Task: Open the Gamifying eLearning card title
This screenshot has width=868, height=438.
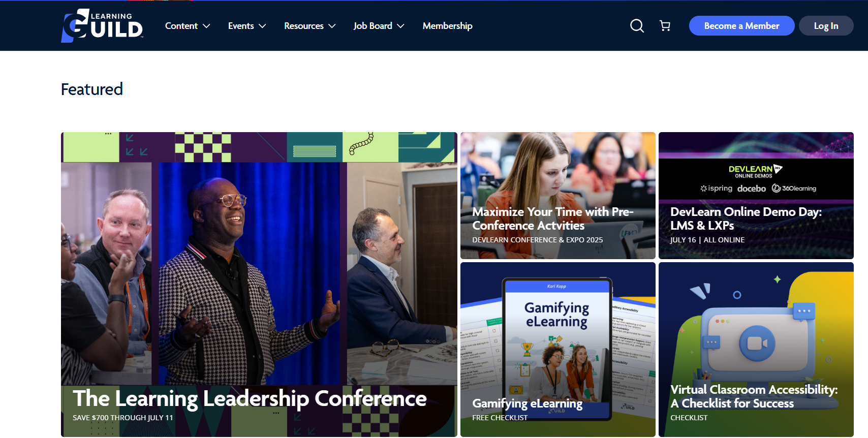Action: coord(528,403)
